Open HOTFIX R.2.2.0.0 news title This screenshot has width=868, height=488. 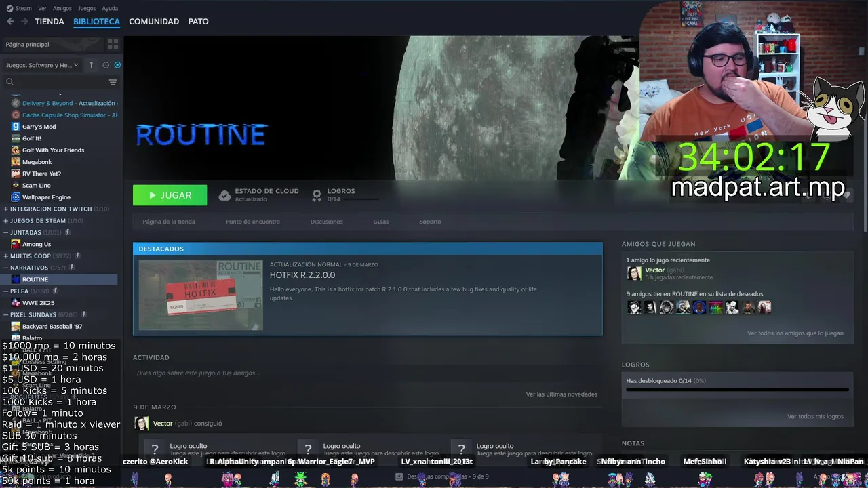[302, 275]
